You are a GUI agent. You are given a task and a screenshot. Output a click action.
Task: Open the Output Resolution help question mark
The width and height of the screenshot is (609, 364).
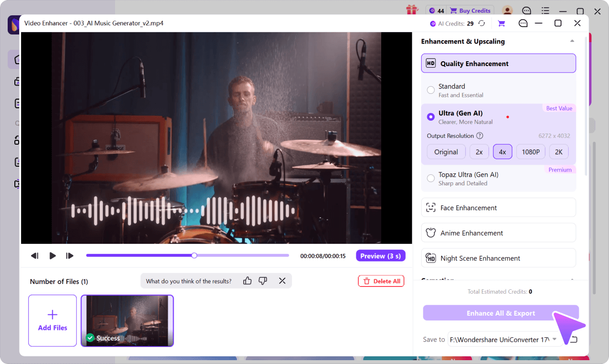pyautogui.click(x=480, y=136)
